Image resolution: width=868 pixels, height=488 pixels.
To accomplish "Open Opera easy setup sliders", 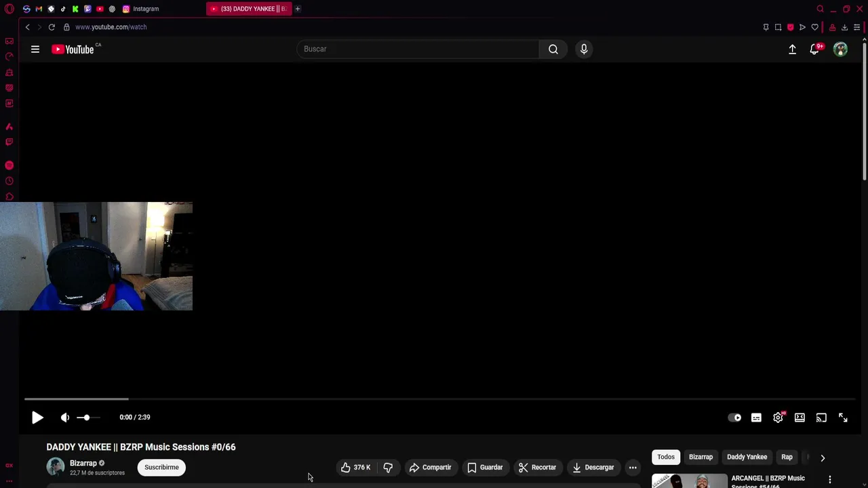I will coord(857,27).
